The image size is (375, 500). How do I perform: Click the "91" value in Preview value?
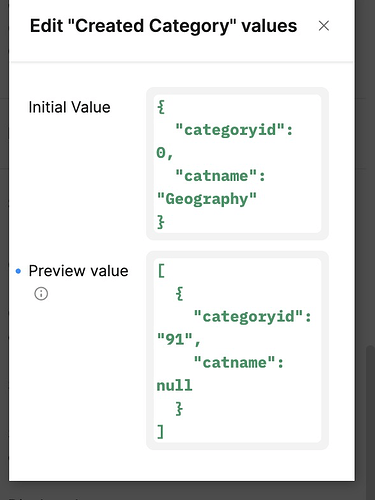175,339
